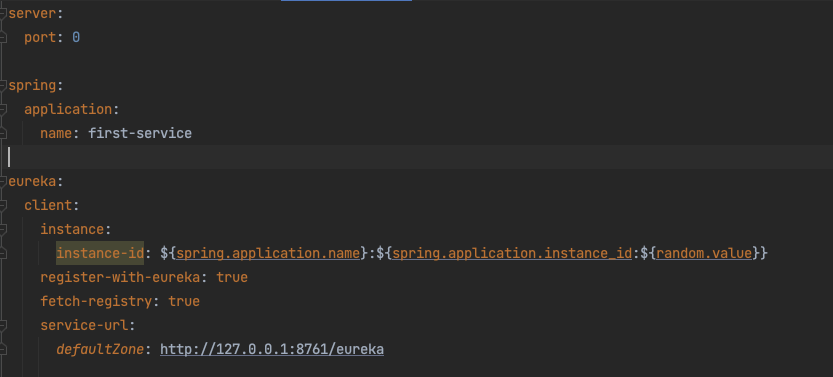Fold the service-url section in gutter
Viewport: 833px width, 377px height.
coord(3,325)
